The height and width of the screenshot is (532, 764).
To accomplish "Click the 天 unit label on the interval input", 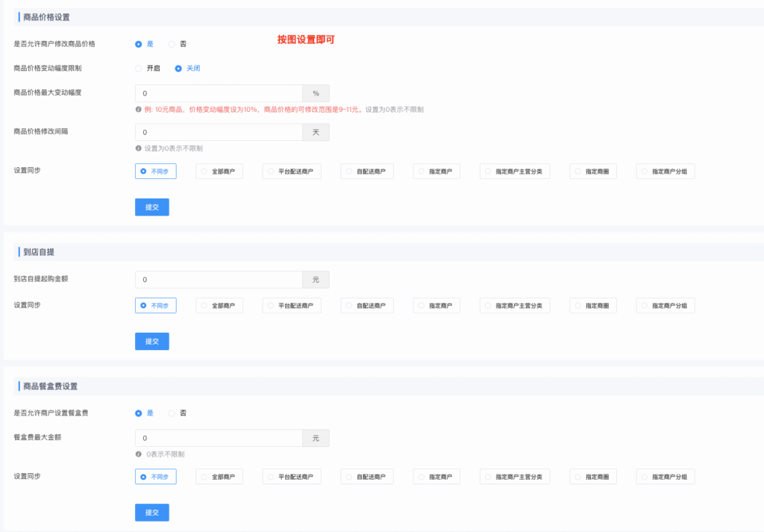I will click(315, 131).
